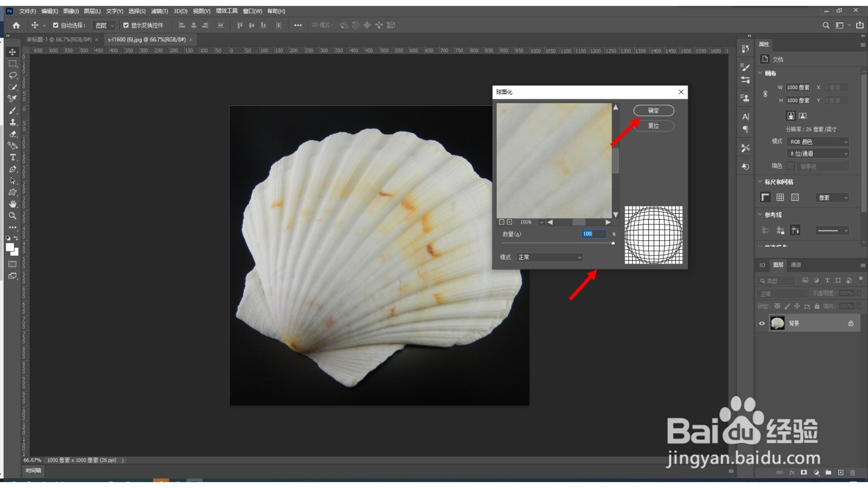This screenshot has height=488, width=868.
Task: Toggle Quick Mask mode
Action: click(x=12, y=264)
